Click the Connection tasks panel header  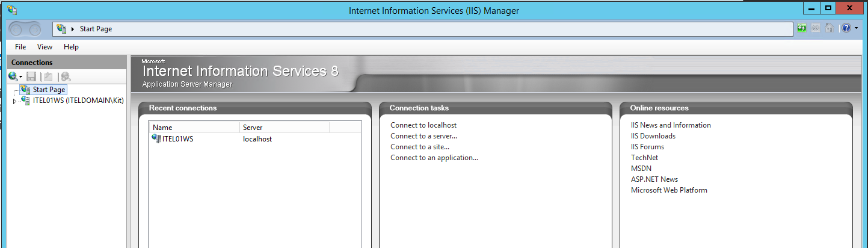tap(496, 108)
